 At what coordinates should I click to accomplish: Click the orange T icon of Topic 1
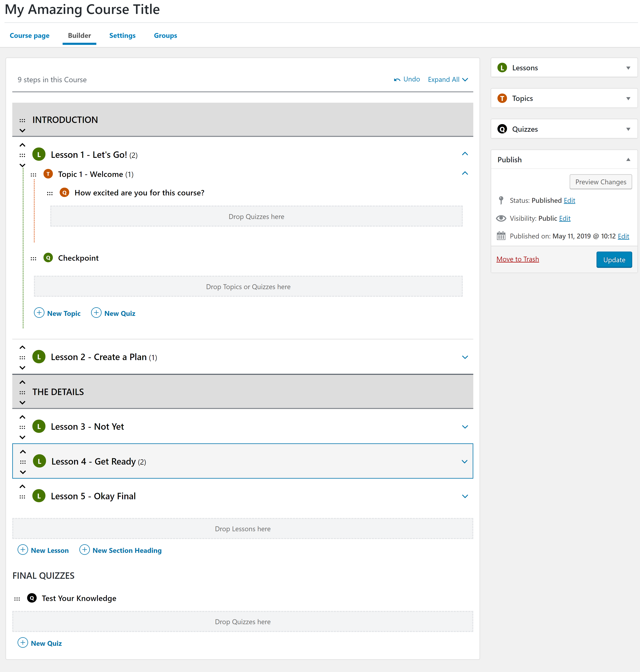coord(48,174)
